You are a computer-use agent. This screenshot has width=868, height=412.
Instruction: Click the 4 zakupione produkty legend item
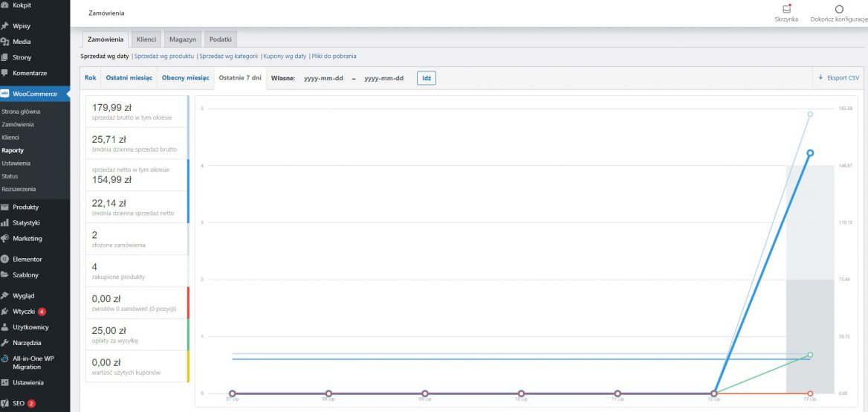[137, 271]
